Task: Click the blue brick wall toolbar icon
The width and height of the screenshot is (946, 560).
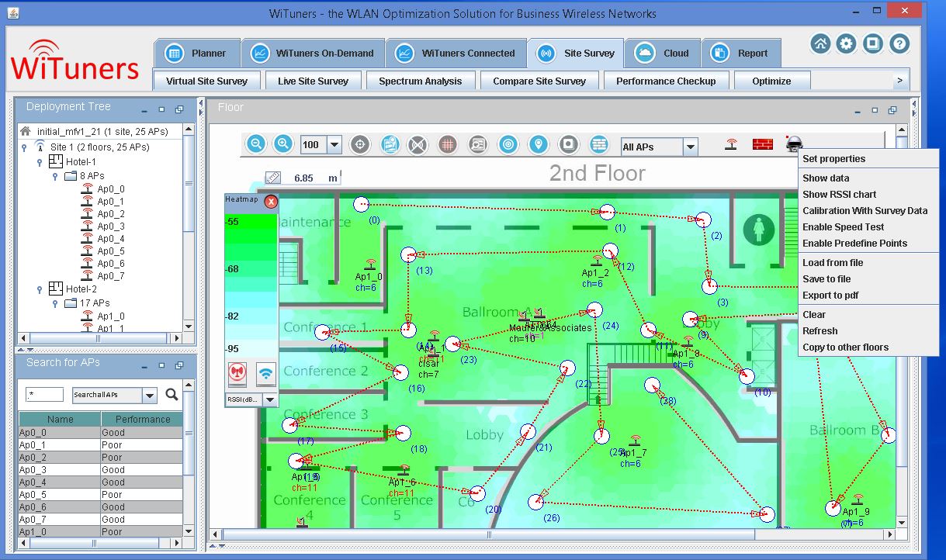Action: pos(598,144)
